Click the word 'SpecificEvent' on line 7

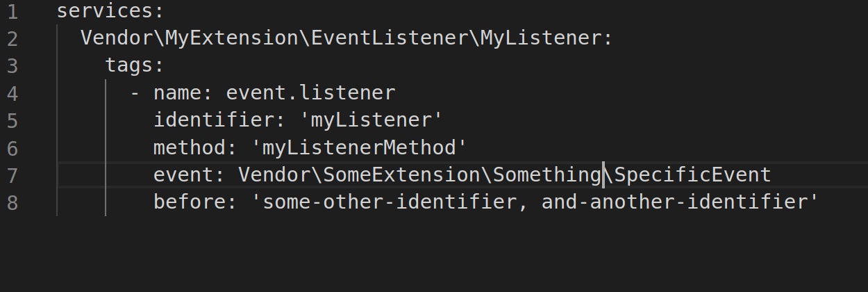[692, 175]
